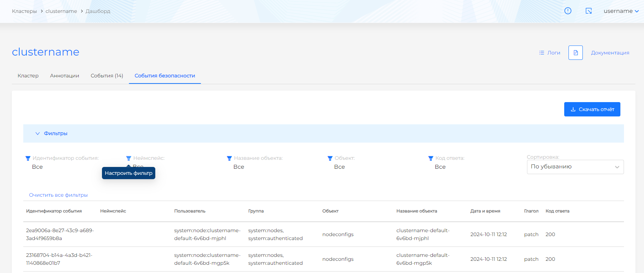Click filter icon for Код ответа

[431, 158]
